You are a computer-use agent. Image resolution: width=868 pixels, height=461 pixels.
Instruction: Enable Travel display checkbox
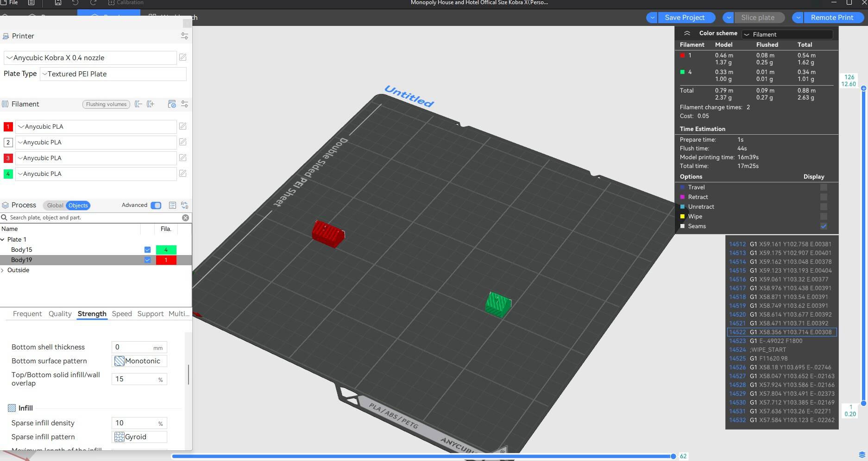(824, 187)
